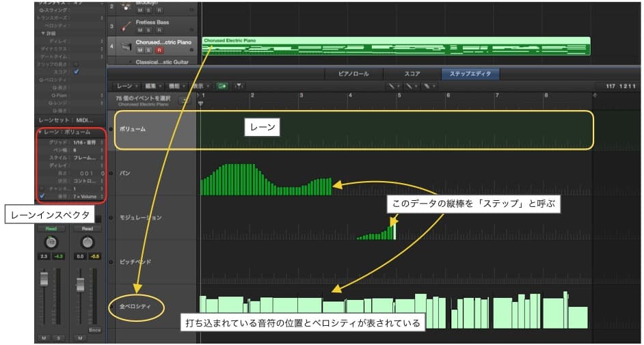644x345 pixels.
Task: Click the lane dot beside パン
Action: 111,173
